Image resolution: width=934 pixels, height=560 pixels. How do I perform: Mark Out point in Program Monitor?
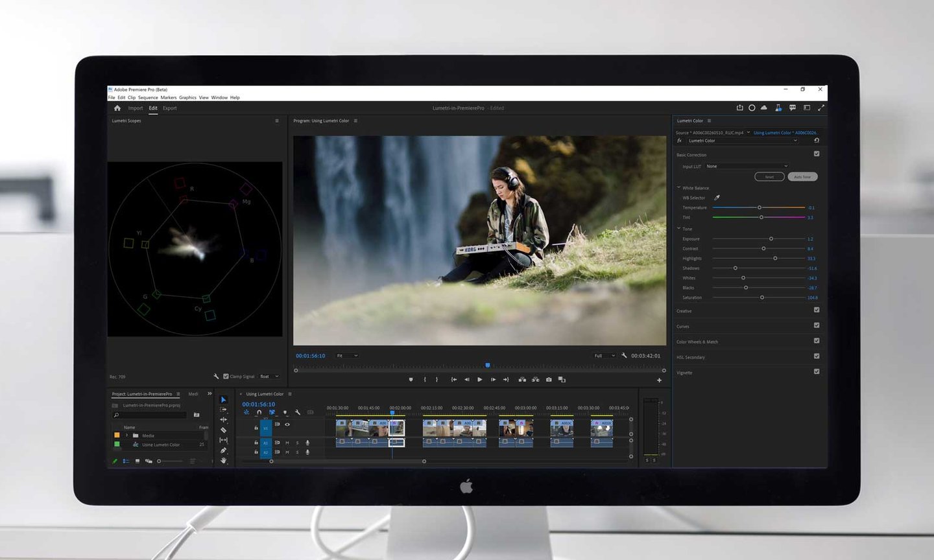click(437, 380)
